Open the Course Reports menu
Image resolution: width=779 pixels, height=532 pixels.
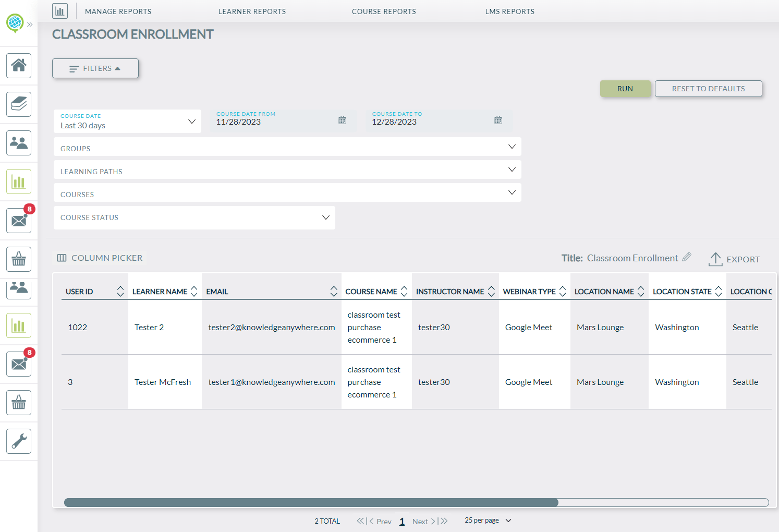click(x=384, y=11)
